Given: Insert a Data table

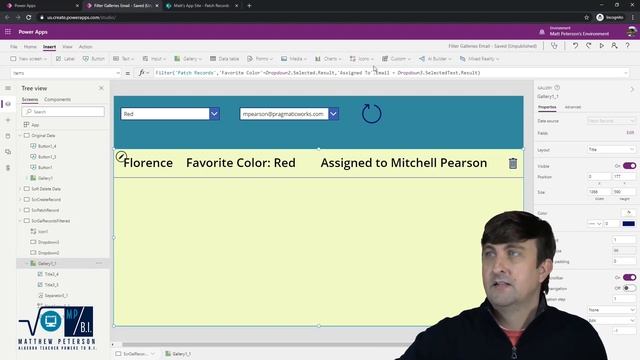Looking at the screenshot, I should tap(224, 59).
